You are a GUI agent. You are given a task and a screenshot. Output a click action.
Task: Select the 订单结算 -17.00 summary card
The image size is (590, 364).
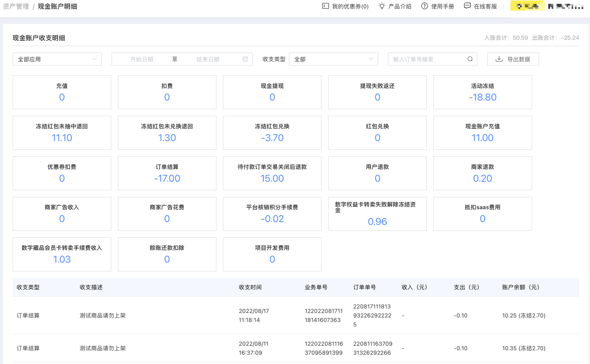167,173
